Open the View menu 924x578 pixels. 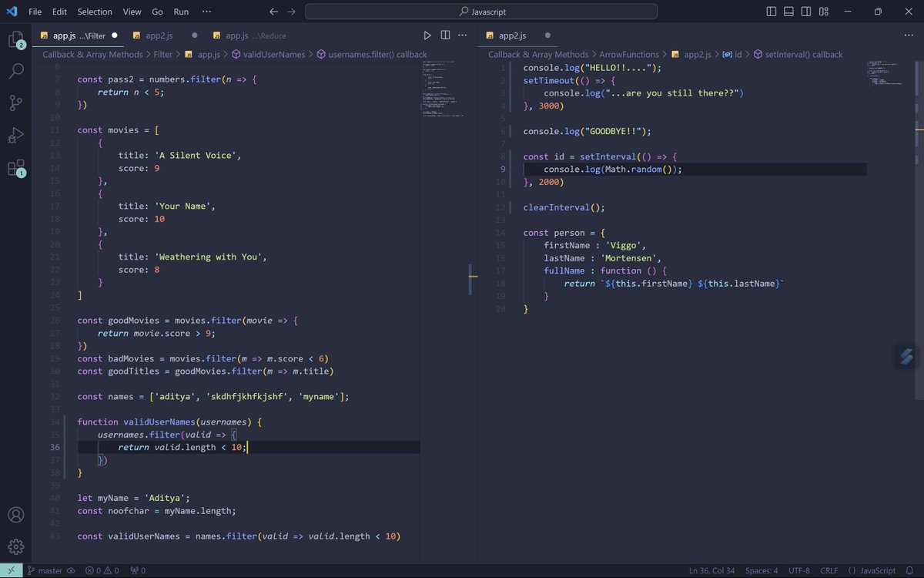132,12
